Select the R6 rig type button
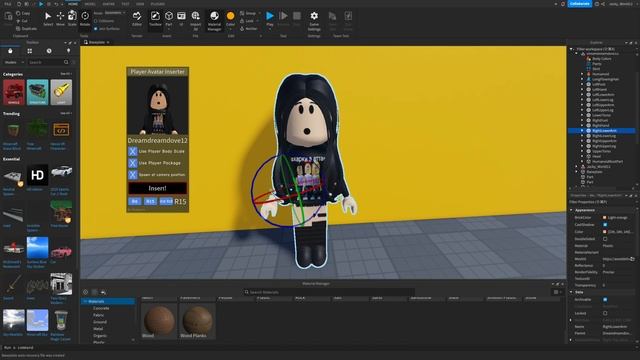Screen dimensions: 640x360 point(134,202)
